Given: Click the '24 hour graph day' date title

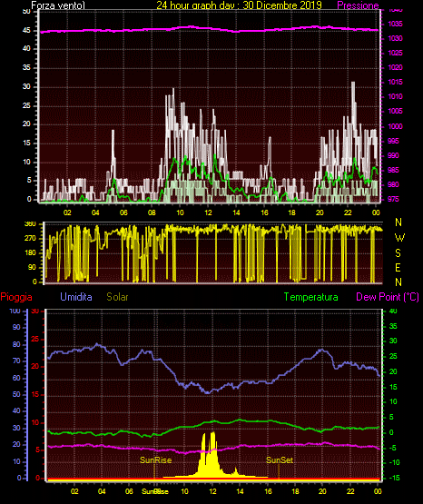Looking at the screenshot, I should point(239,5).
